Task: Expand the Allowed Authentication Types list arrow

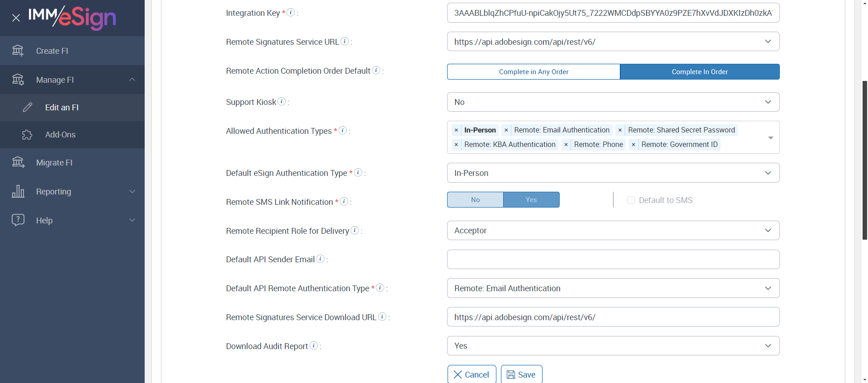Action: tap(771, 137)
